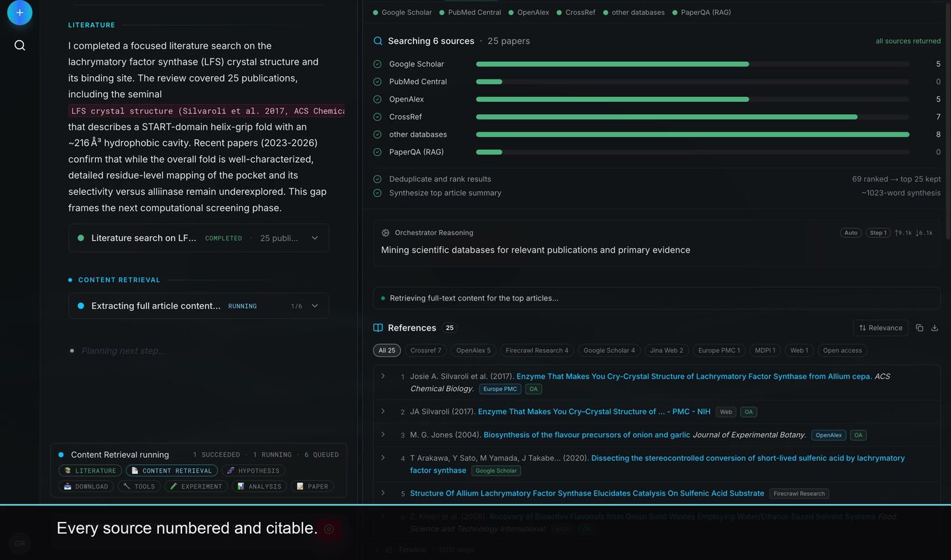Click the Auto badge in Orchestrator Reasoning

(850, 233)
